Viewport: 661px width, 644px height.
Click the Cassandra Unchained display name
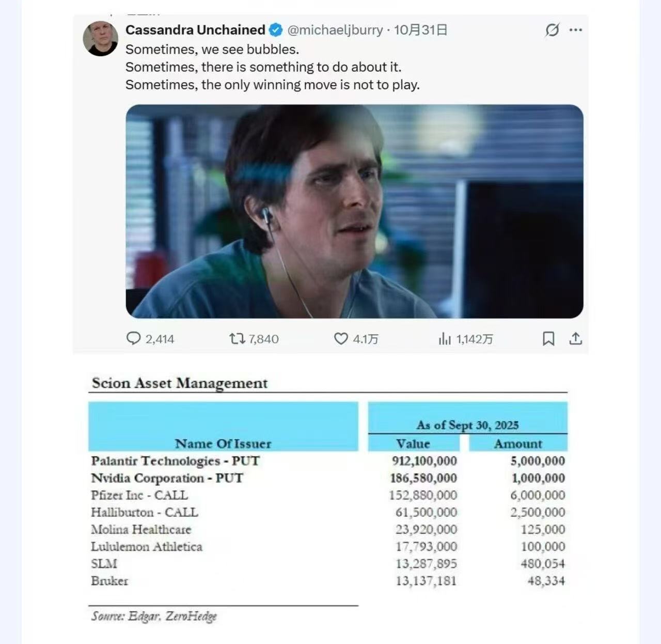(x=195, y=30)
